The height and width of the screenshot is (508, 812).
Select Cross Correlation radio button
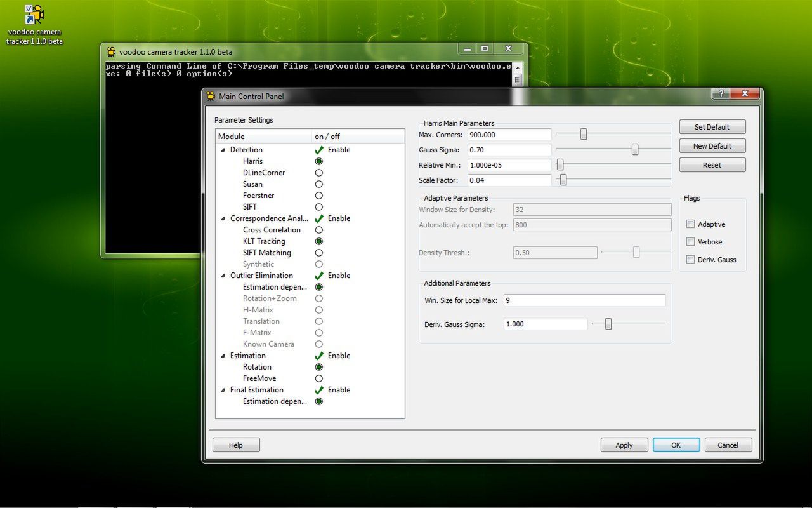319,230
